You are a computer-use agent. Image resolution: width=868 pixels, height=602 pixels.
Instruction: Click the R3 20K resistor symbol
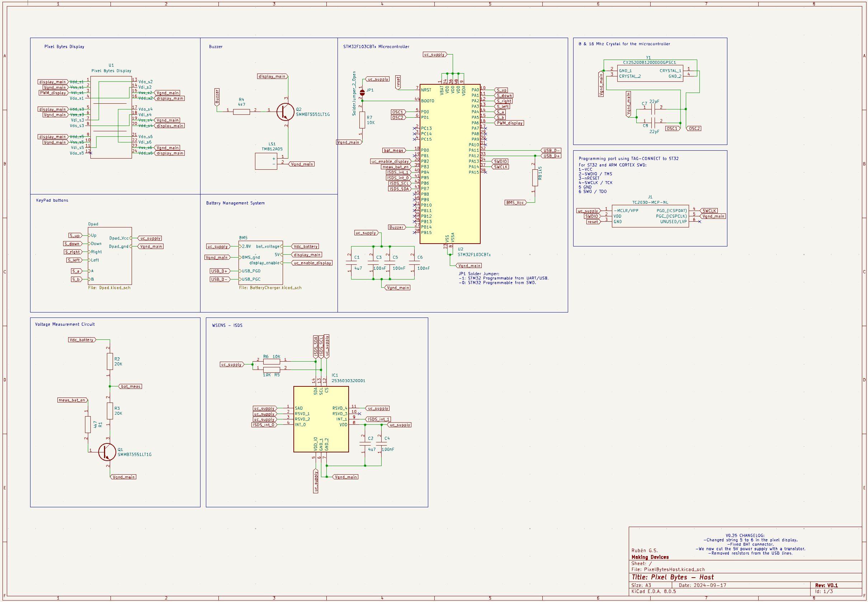click(x=110, y=411)
